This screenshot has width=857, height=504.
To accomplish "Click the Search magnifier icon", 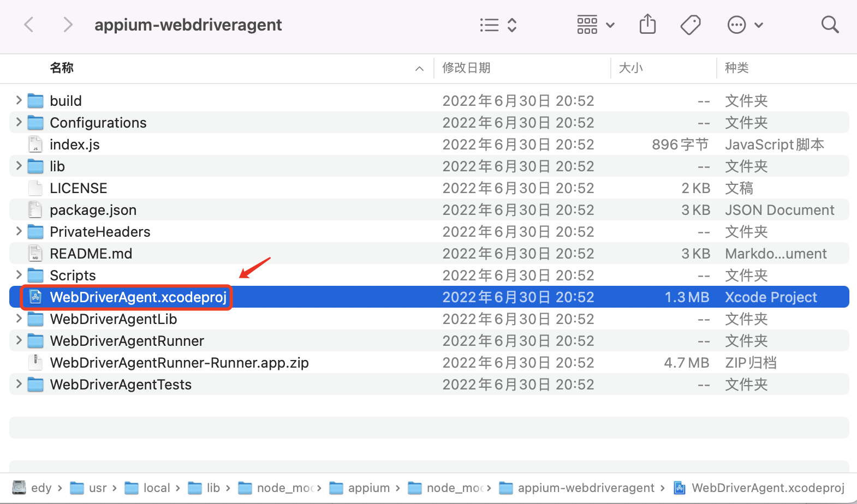I will point(830,25).
